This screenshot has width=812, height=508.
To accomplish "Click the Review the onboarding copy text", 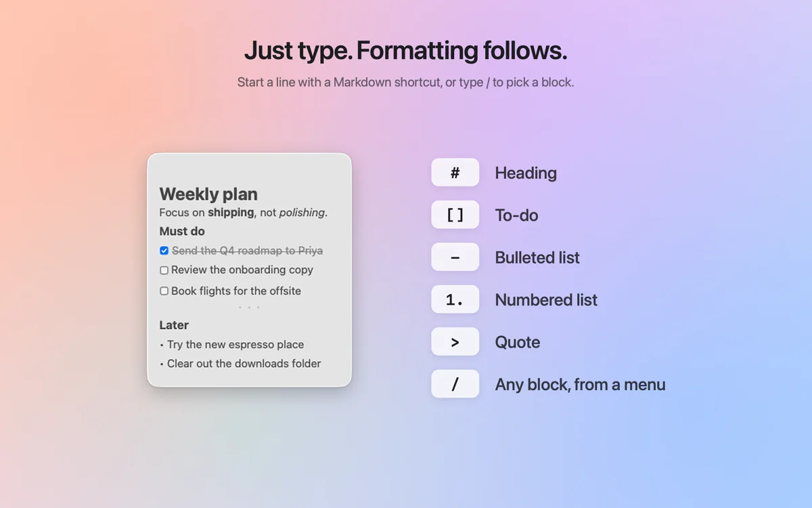I will coord(242,270).
